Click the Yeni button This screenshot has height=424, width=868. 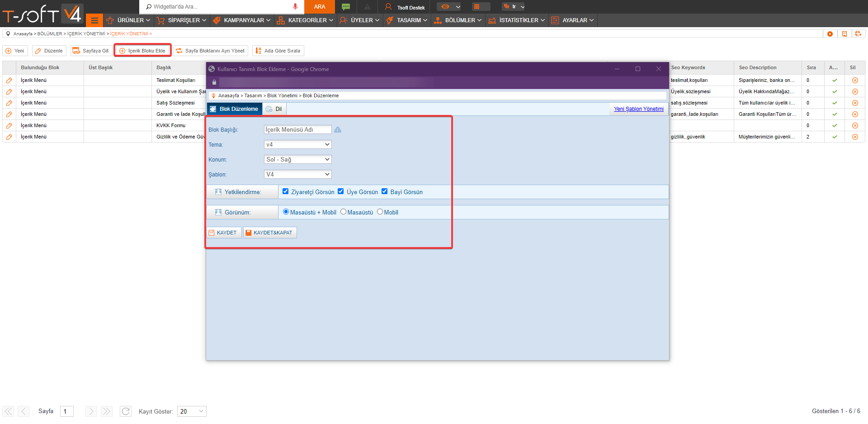[15, 51]
